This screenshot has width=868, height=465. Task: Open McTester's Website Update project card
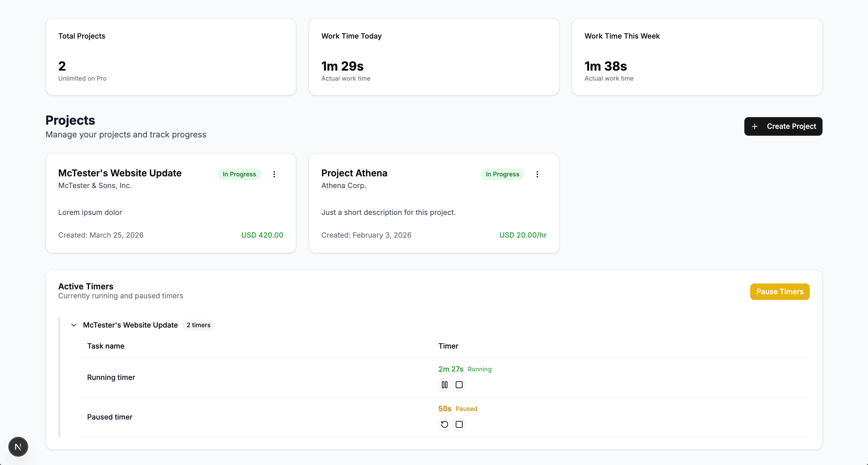point(120,173)
